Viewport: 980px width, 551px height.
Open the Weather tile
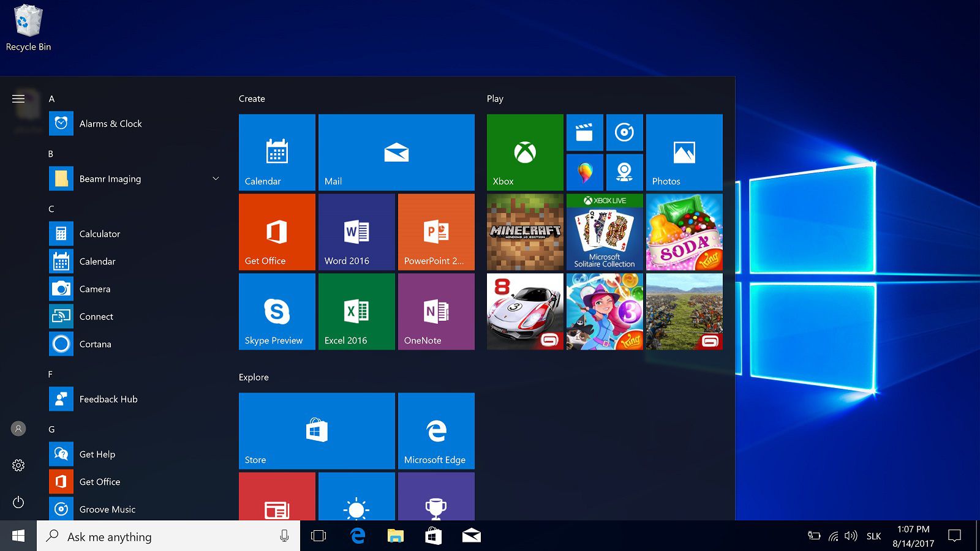click(x=356, y=497)
